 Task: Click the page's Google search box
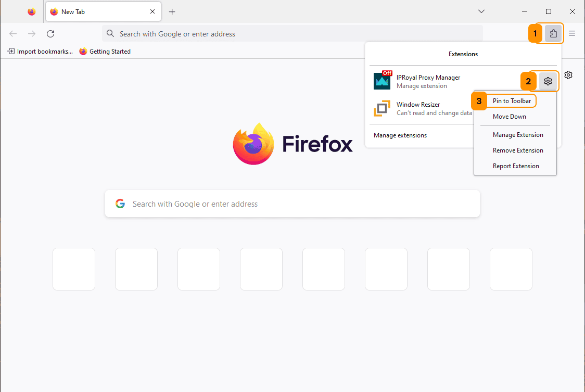[292, 204]
